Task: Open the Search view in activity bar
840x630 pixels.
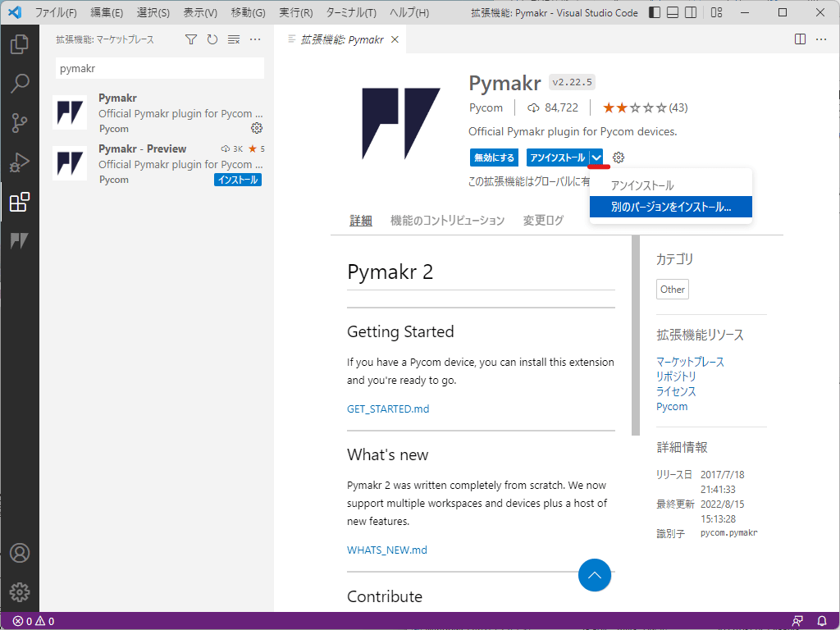Action: pos(20,84)
